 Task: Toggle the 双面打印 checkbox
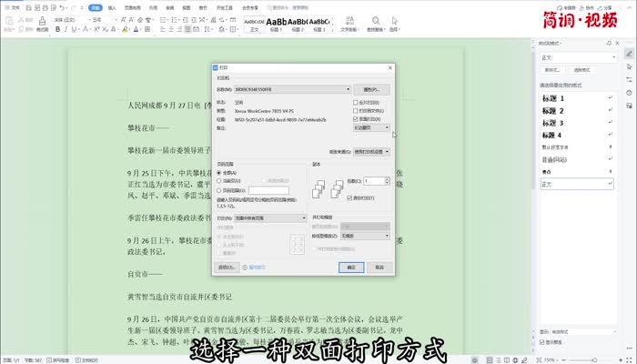354,119
